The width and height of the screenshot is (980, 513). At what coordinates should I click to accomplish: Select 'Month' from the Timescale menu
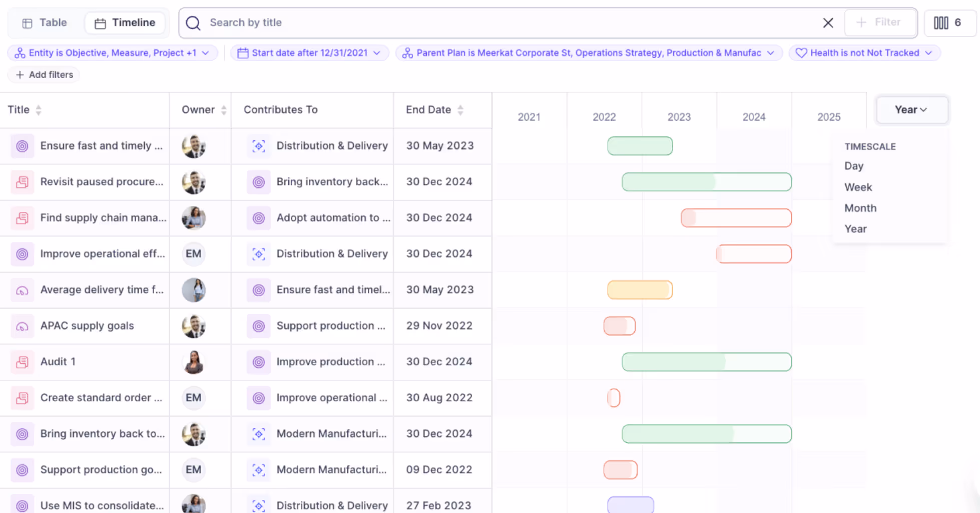pos(860,208)
